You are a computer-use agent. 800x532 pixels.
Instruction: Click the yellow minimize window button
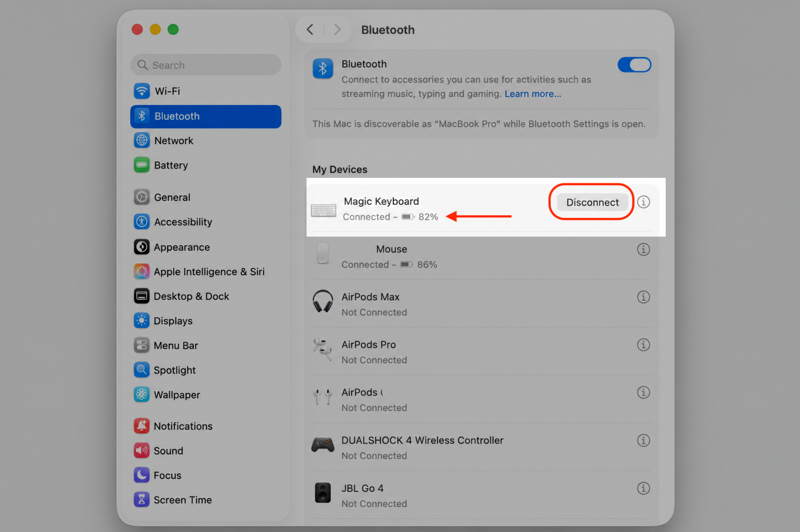pos(155,30)
